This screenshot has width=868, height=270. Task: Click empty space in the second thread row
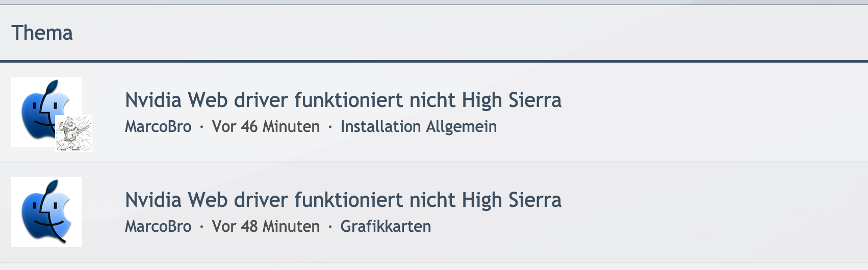point(714,212)
